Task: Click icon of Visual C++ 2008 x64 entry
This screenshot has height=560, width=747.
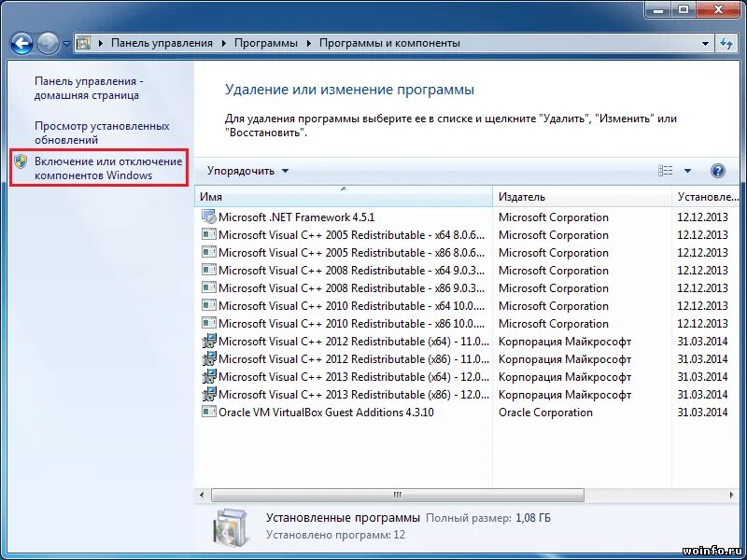Action: (x=208, y=270)
